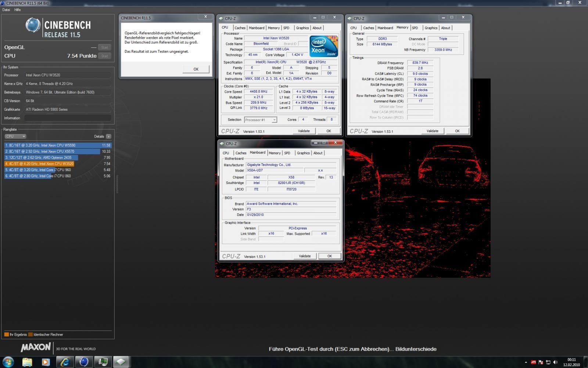Launch Windows Media Player from the taskbar

click(46, 362)
